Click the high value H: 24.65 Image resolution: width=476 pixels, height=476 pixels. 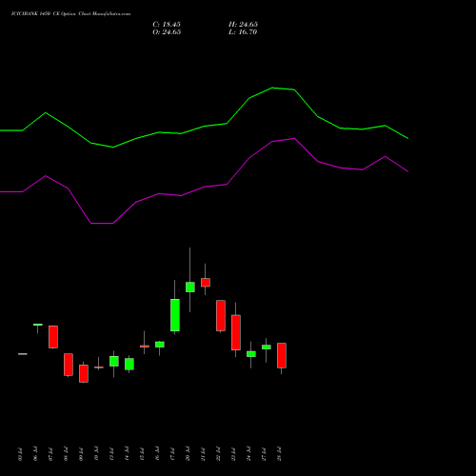243,25
